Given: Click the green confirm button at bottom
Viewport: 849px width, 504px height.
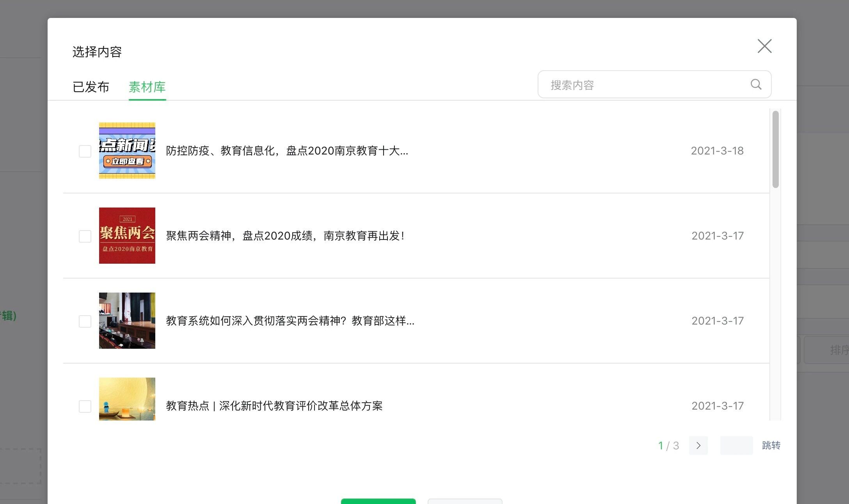Looking at the screenshot, I should pos(378,501).
